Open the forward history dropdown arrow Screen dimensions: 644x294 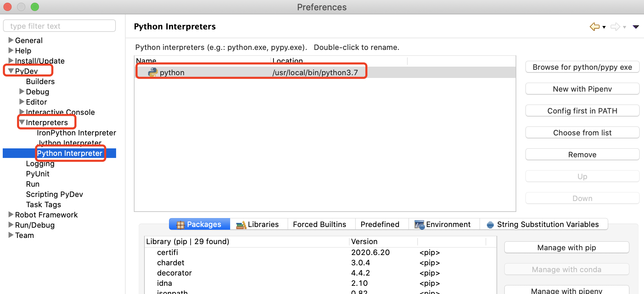click(625, 27)
